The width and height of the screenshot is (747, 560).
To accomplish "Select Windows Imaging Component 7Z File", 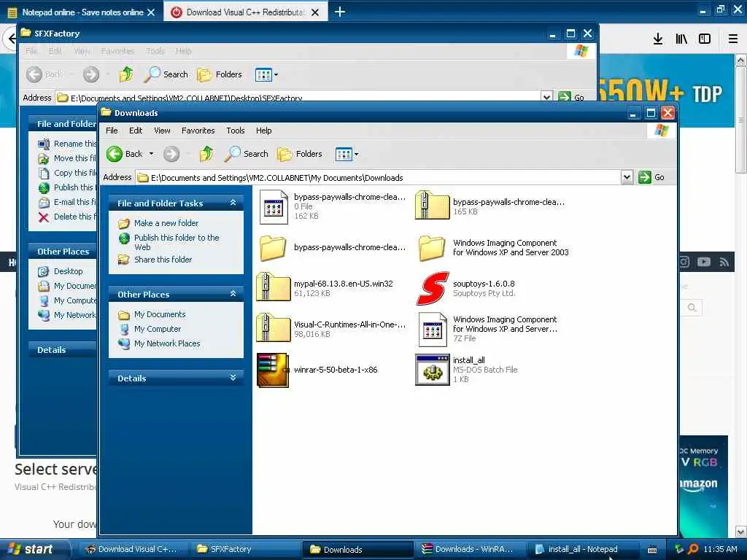I will coord(433,330).
